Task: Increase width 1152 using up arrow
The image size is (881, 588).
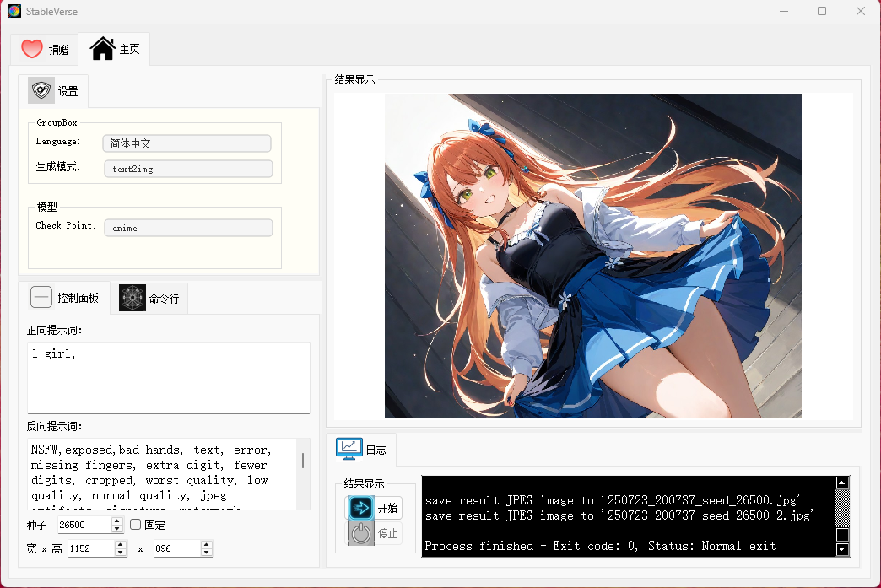Action: [x=121, y=545]
